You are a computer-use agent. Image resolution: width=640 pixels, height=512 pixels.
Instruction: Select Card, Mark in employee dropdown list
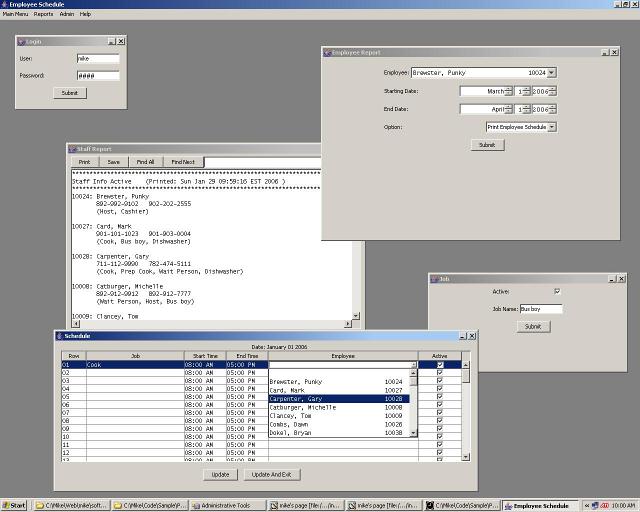[x=339, y=390]
